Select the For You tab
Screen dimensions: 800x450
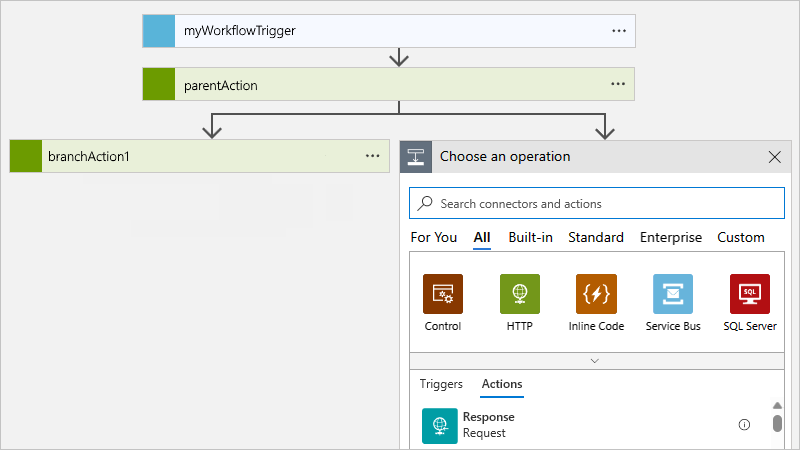pyautogui.click(x=434, y=238)
